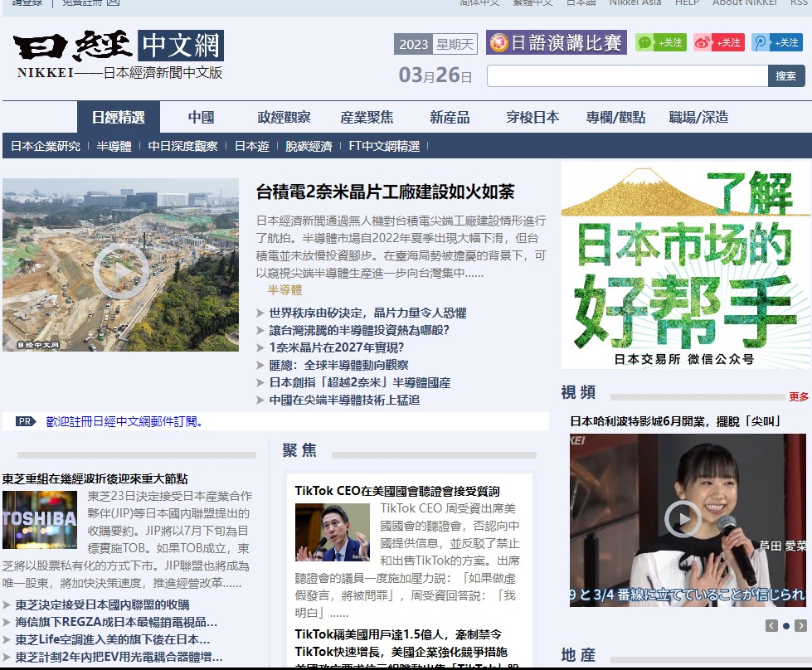Click the Weibo follow icon

(718, 43)
